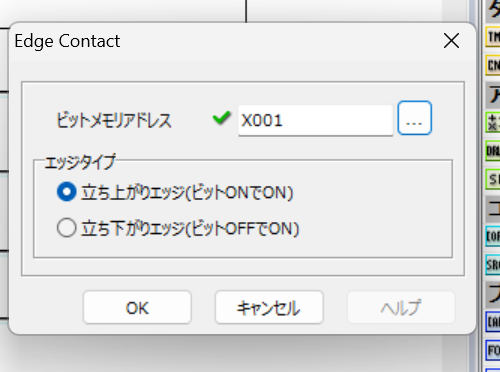Select 立ち下がりエッジ falling edge option
The height and width of the screenshot is (372, 500).
[x=178, y=228]
